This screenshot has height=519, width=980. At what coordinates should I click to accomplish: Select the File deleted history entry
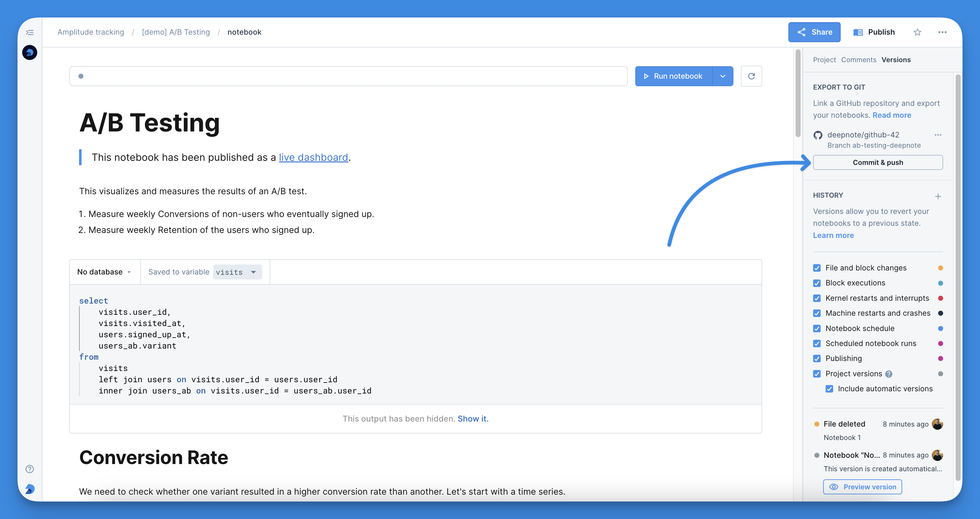878,430
